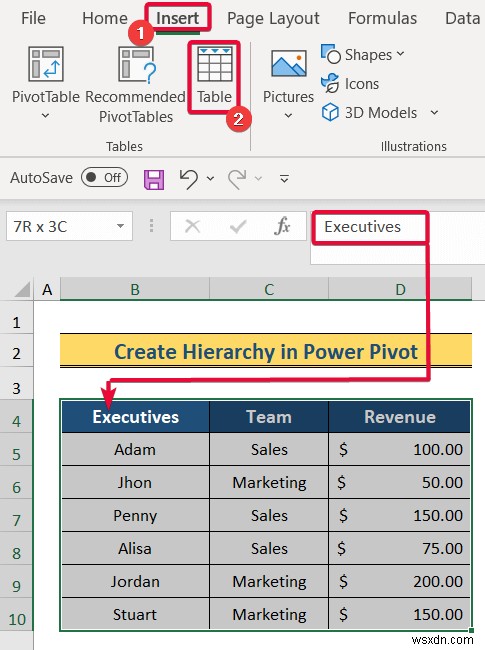
Task: Expand the Pictures dropdown arrow
Action: click(x=289, y=116)
